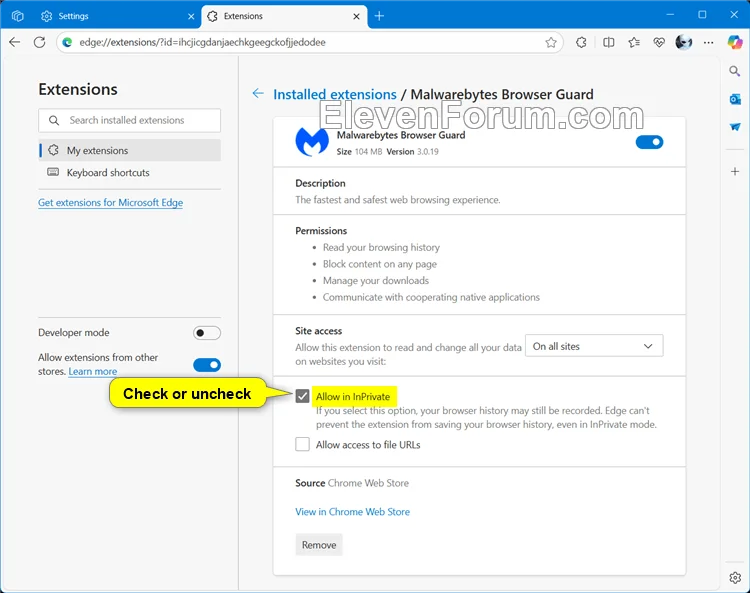Open the Drop paper-plane sidebar icon
This screenshot has height=593, width=750.
[735, 127]
